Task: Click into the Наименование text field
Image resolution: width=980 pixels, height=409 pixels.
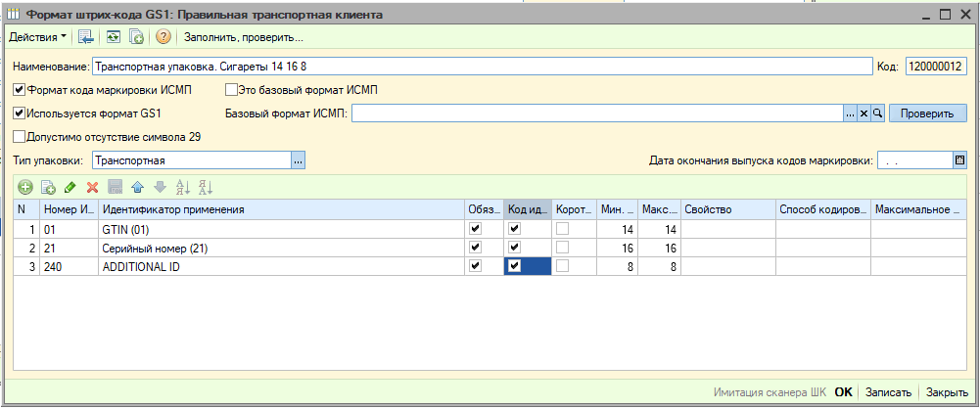Action: 480,67
